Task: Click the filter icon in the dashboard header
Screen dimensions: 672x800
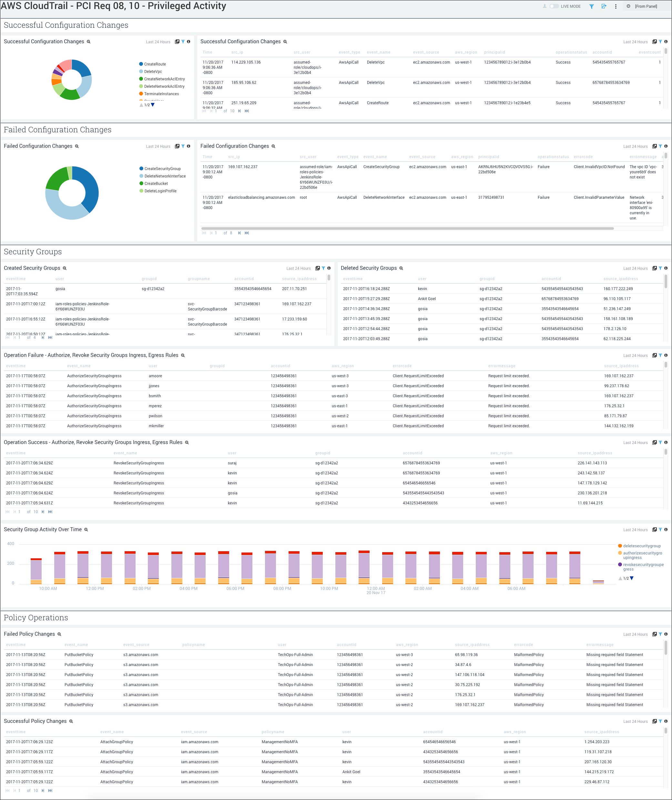Action: [x=592, y=6]
